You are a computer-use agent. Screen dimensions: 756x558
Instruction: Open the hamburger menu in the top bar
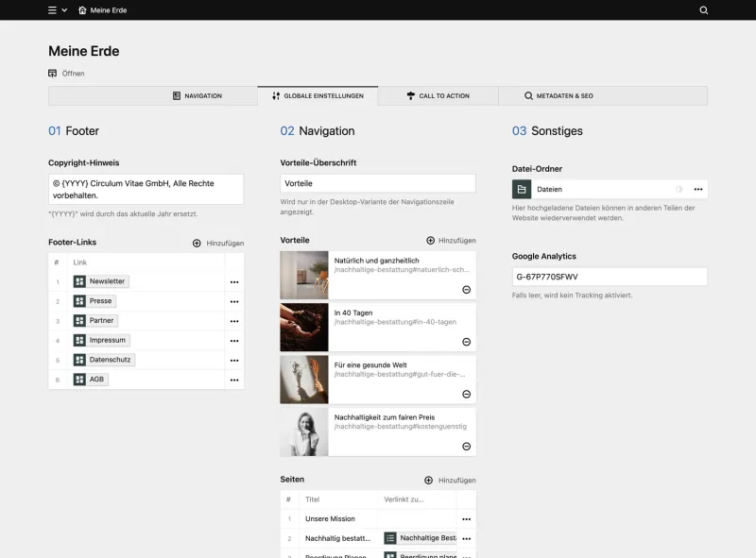coord(50,10)
